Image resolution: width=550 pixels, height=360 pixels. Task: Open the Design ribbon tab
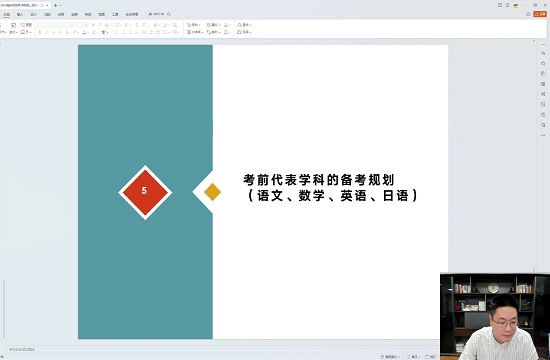(x=33, y=14)
